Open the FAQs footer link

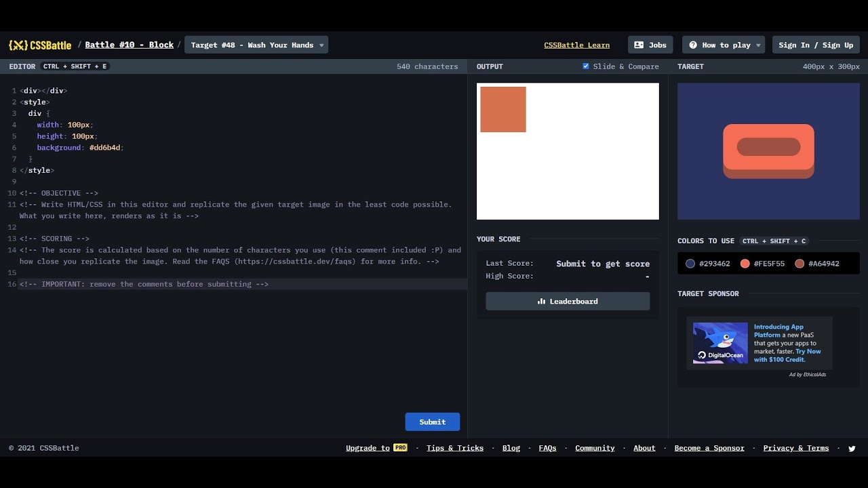pyautogui.click(x=547, y=448)
